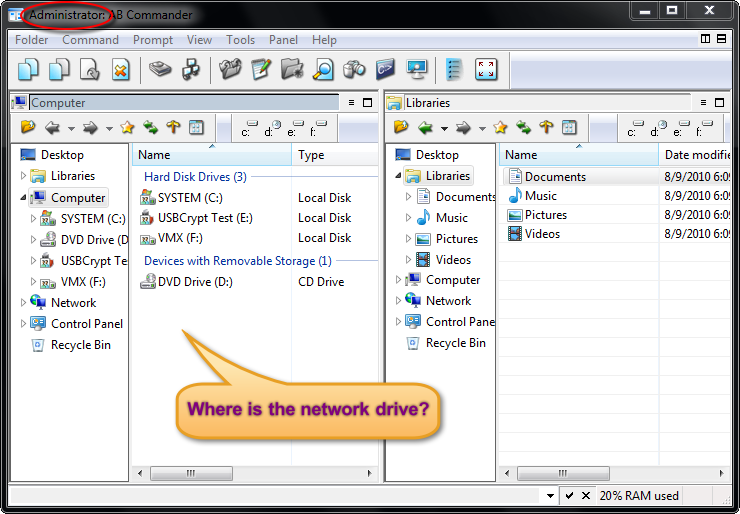
Task: Switch the left panel to drive c:
Action: [x=249, y=129]
